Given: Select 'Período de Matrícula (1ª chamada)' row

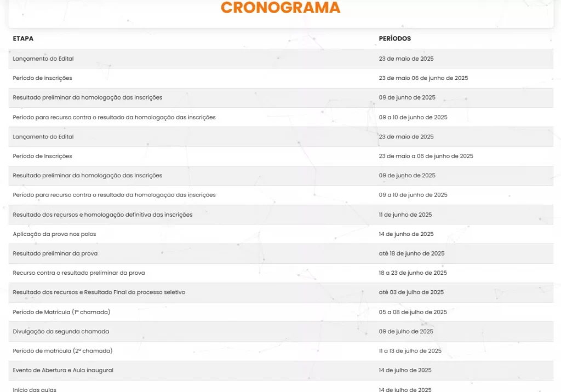Looking at the screenshot, I should [61, 312].
